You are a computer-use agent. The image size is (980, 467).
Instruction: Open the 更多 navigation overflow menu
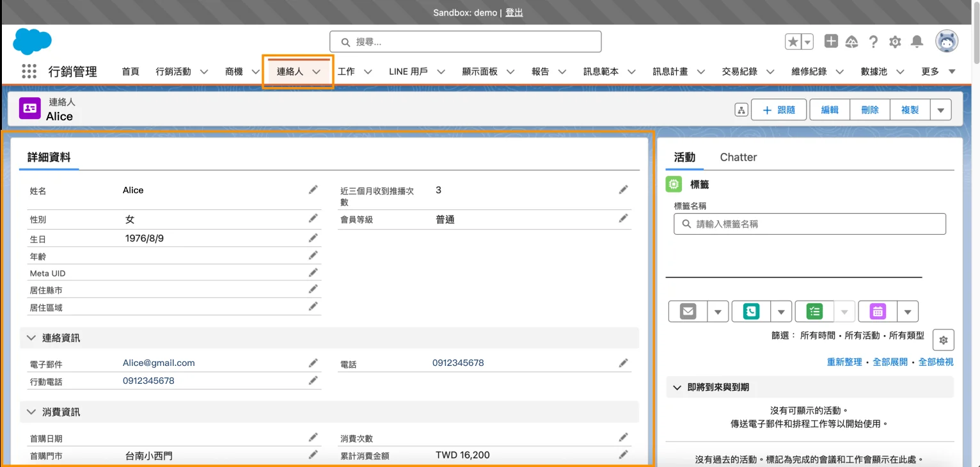point(938,72)
